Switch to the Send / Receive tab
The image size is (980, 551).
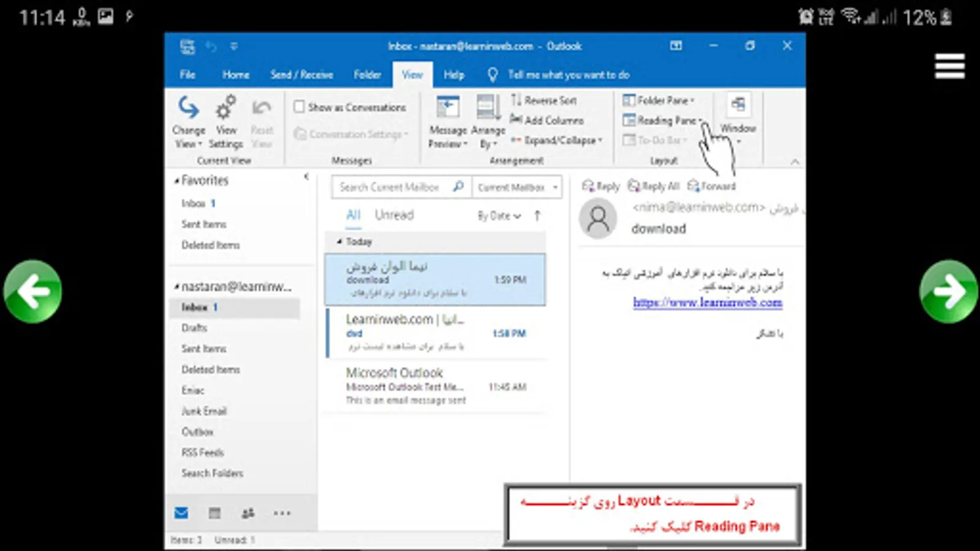point(302,75)
